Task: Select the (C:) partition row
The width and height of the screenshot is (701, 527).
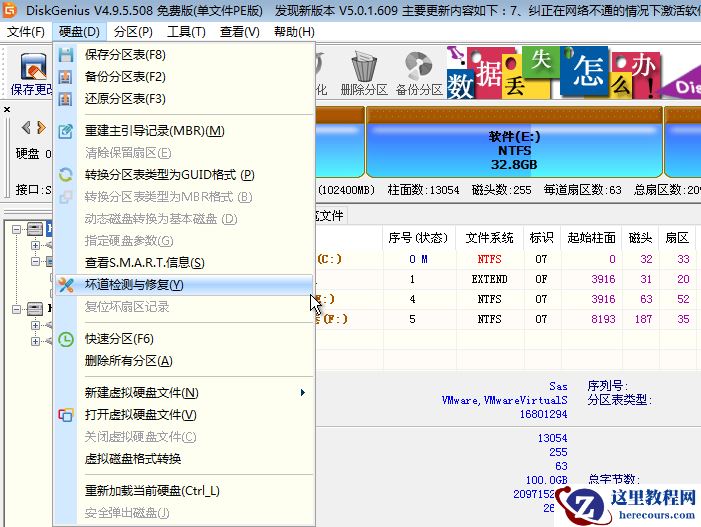Action: (x=508, y=259)
